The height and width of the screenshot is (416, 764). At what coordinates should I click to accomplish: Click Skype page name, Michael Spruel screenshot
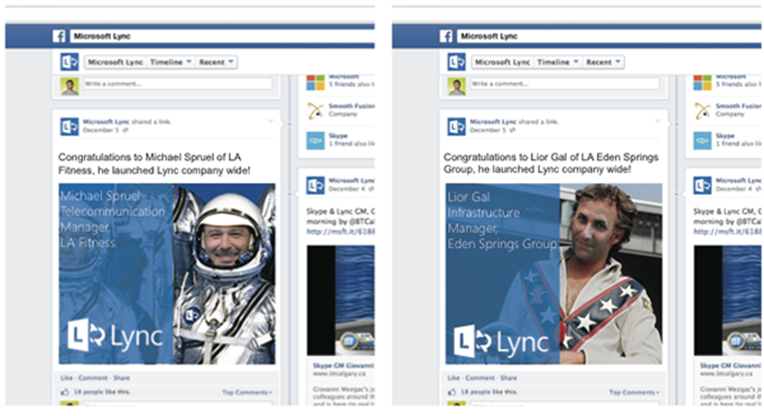point(338,135)
